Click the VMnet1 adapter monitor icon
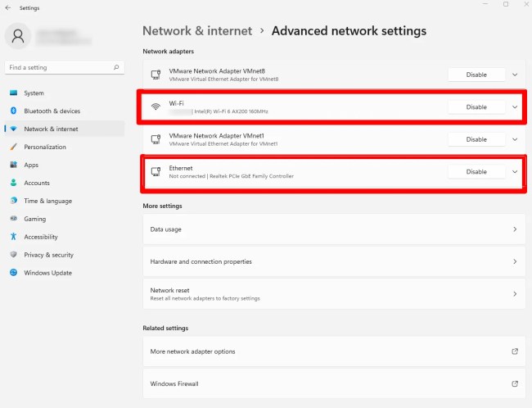This screenshot has width=532, height=408. [x=156, y=139]
